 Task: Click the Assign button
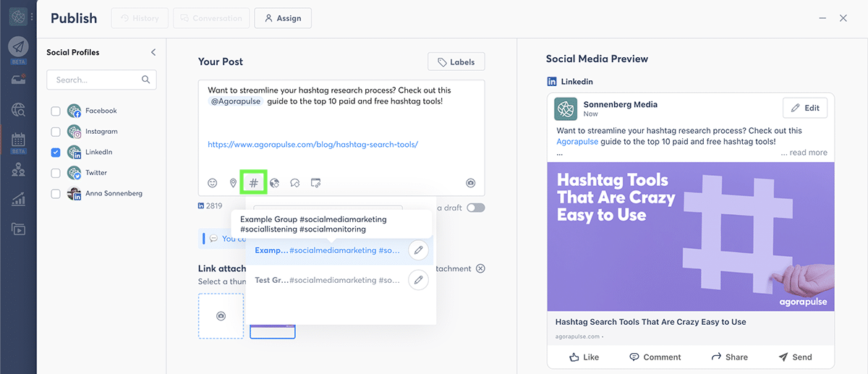283,18
